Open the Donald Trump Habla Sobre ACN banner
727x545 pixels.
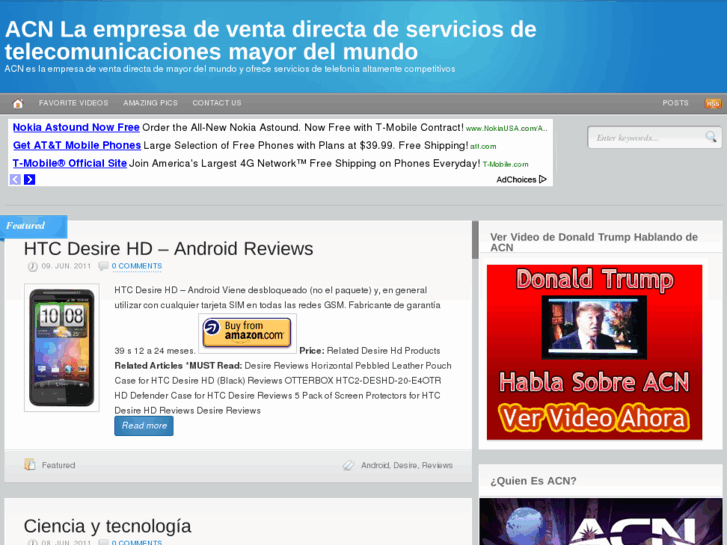pos(594,353)
